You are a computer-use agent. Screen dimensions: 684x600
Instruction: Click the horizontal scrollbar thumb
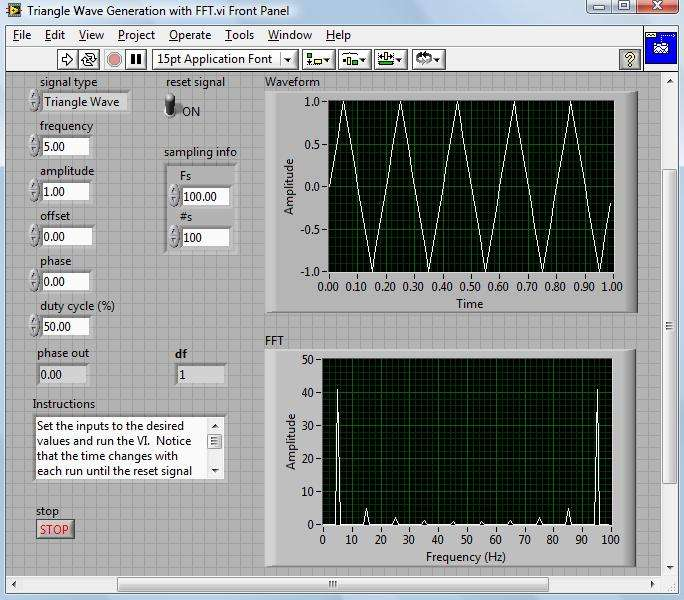(333, 584)
